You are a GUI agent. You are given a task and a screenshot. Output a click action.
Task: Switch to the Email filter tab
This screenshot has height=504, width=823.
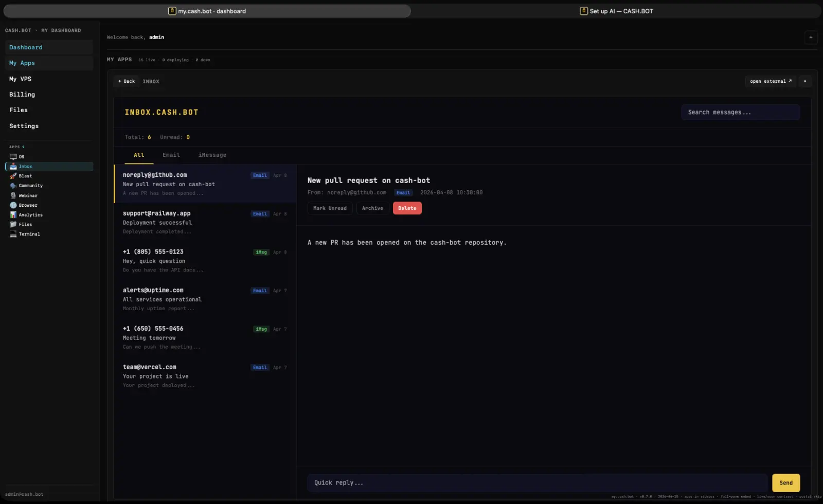pos(171,155)
